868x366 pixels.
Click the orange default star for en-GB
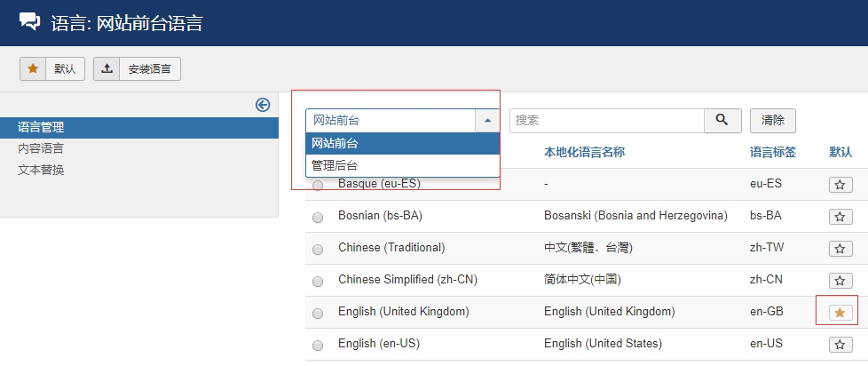tap(840, 313)
